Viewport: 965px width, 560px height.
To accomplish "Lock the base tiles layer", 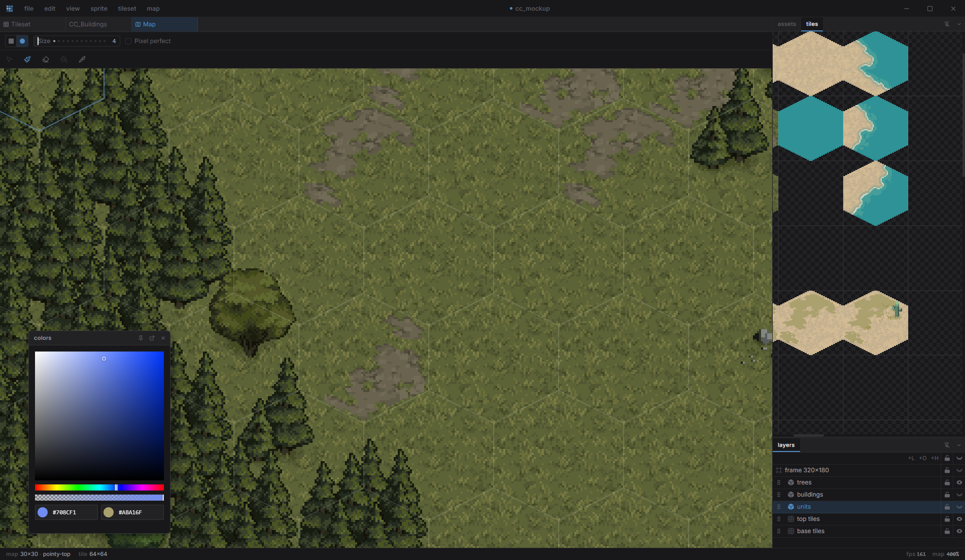I will click(x=947, y=531).
